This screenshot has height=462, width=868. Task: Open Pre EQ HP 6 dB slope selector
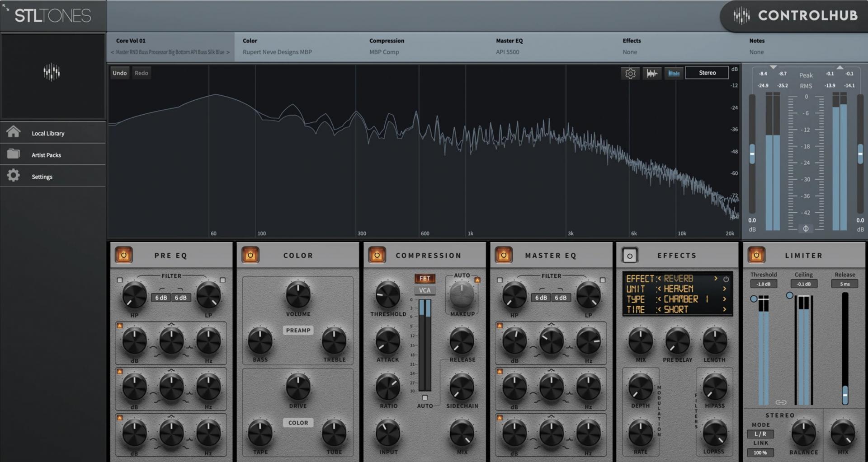point(161,298)
